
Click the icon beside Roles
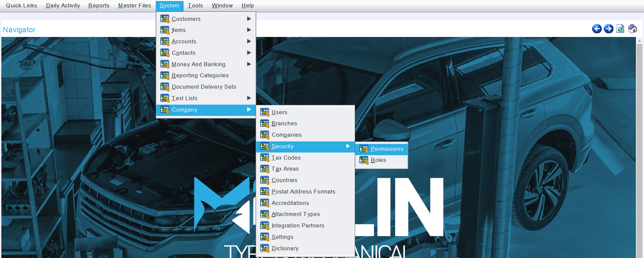tap(364, 160)
